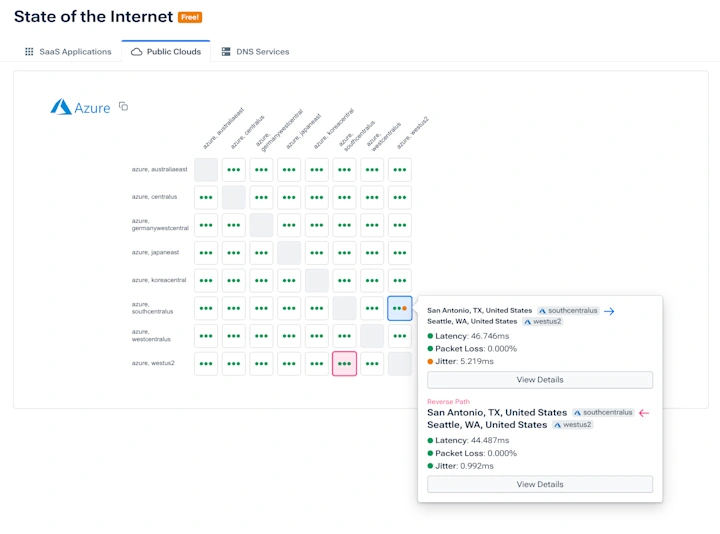720x534 pixels.
Task: Select cell japaneast row, australiaeast column
Action: (x=206, y=253)
